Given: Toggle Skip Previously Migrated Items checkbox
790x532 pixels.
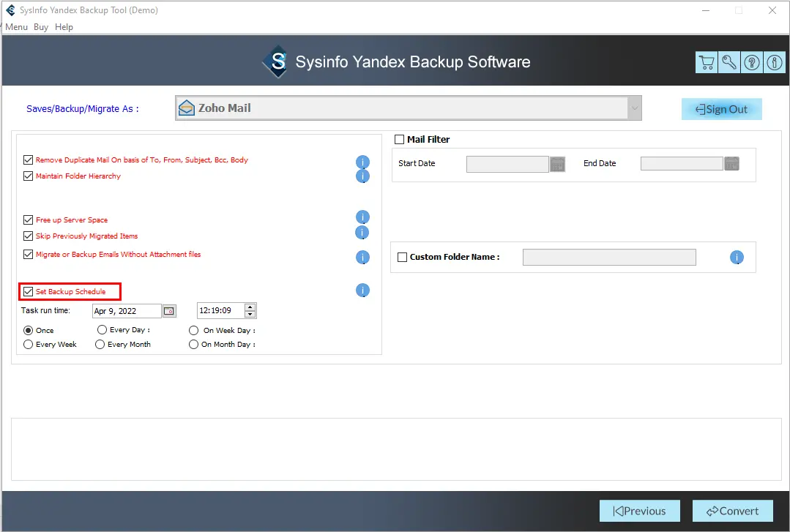Looking at the screenshot, I should click(x=29, y=236).
